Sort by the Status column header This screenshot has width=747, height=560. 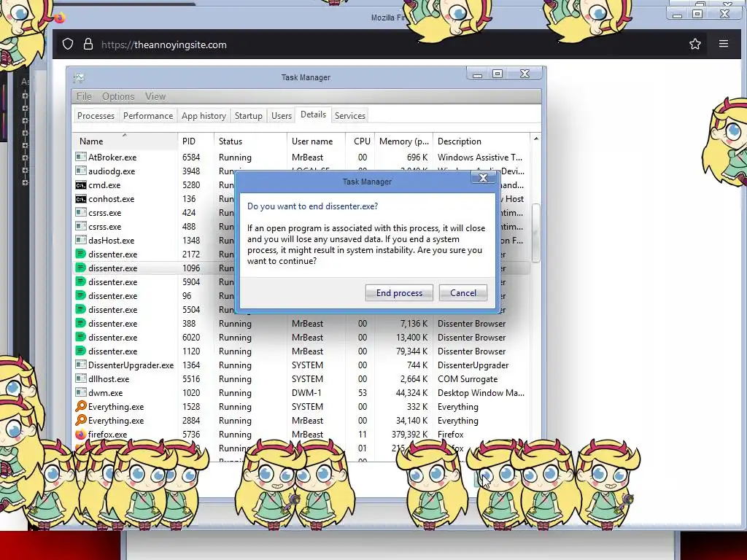pyautogui.click(x=250, y=141)
